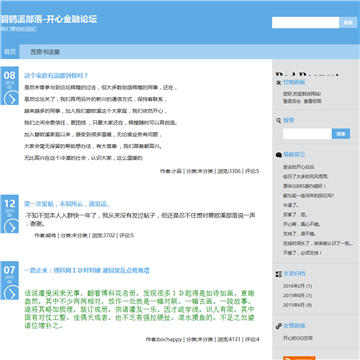360x360 pixels.
Task: Click the magnifier icon beside sidebar 搜索 heading
Action: click(279, 121)
